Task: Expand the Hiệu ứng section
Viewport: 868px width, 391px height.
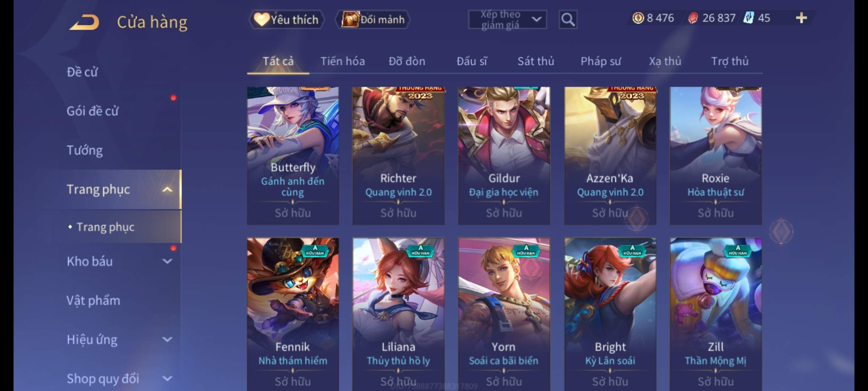Action: (x=167, y=339)
